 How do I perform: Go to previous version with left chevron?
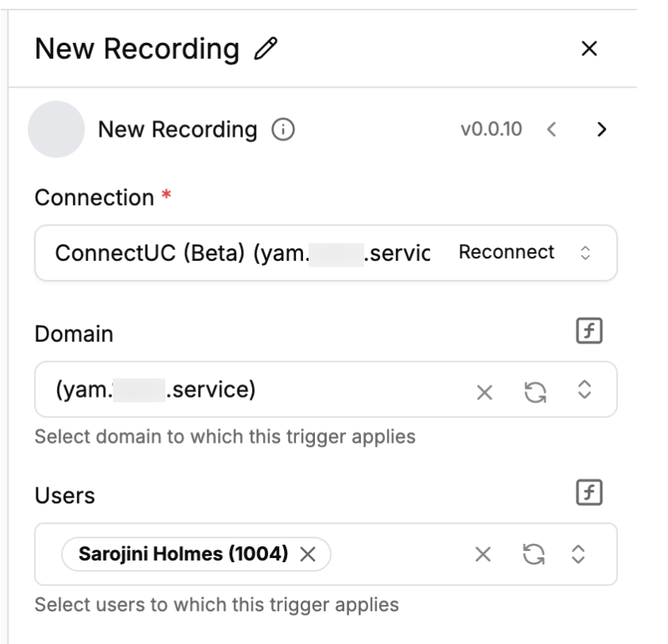click(x=552, y=129)
